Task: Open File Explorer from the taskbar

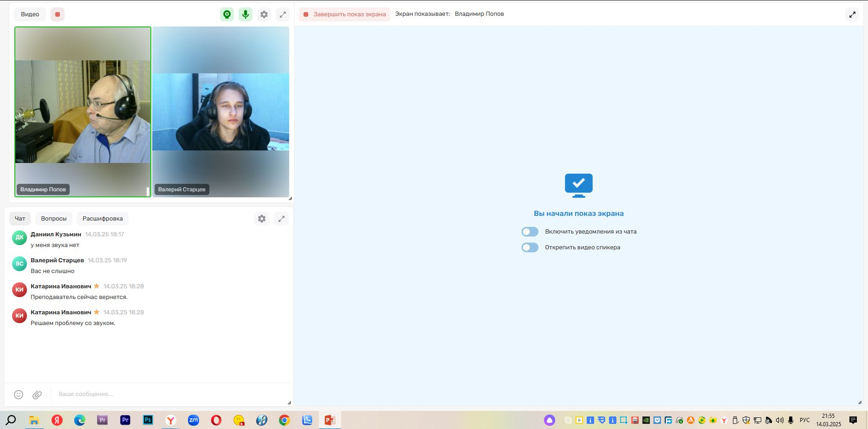Action: coord(34,420)
